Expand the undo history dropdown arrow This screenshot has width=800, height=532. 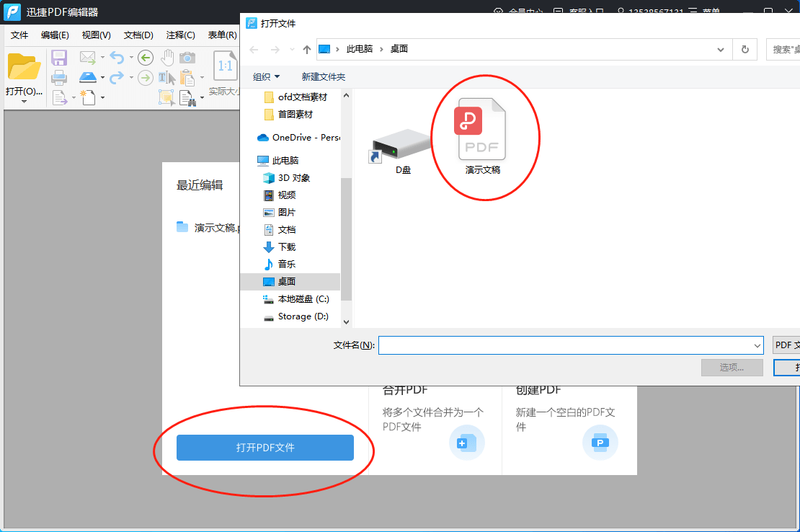pos(131,58)
